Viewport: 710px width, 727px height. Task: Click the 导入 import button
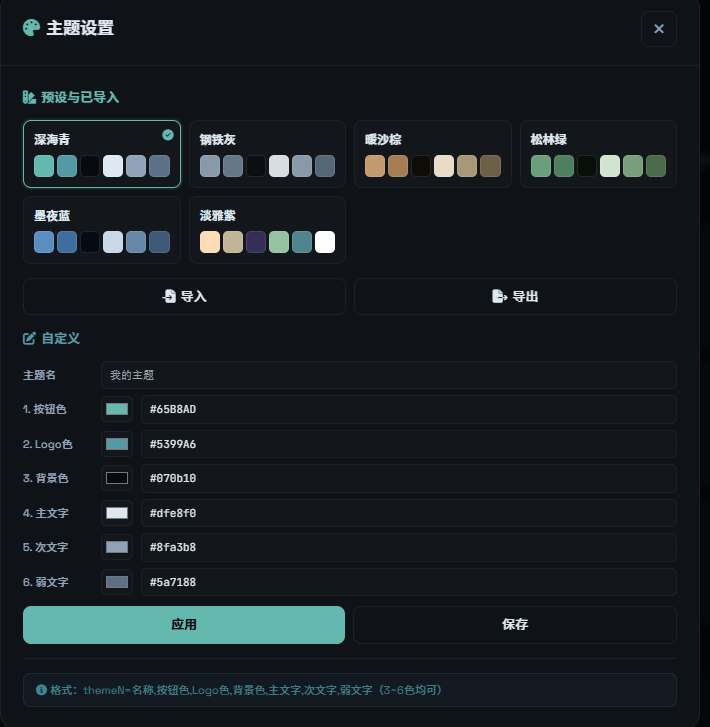tap(184, 296)
